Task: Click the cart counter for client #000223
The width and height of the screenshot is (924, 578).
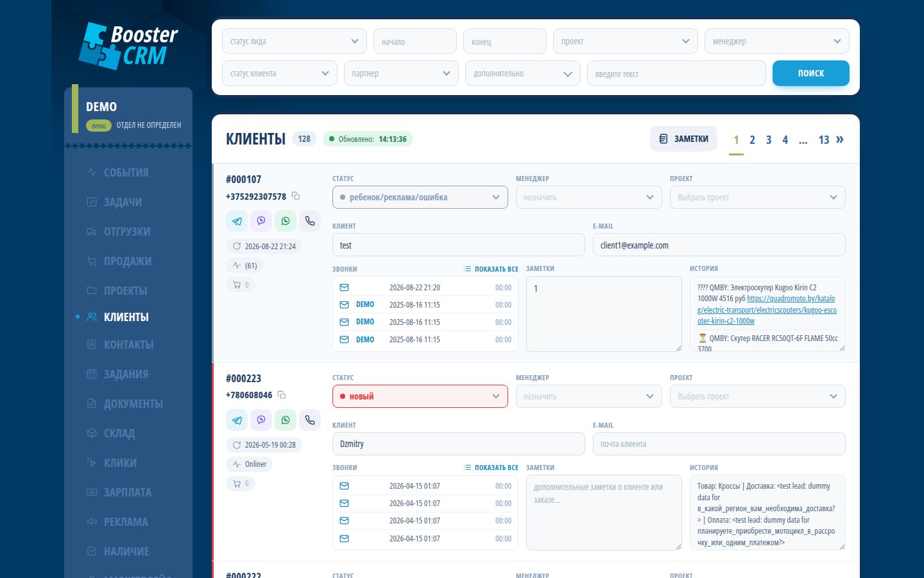Action: tap(241, 484)
